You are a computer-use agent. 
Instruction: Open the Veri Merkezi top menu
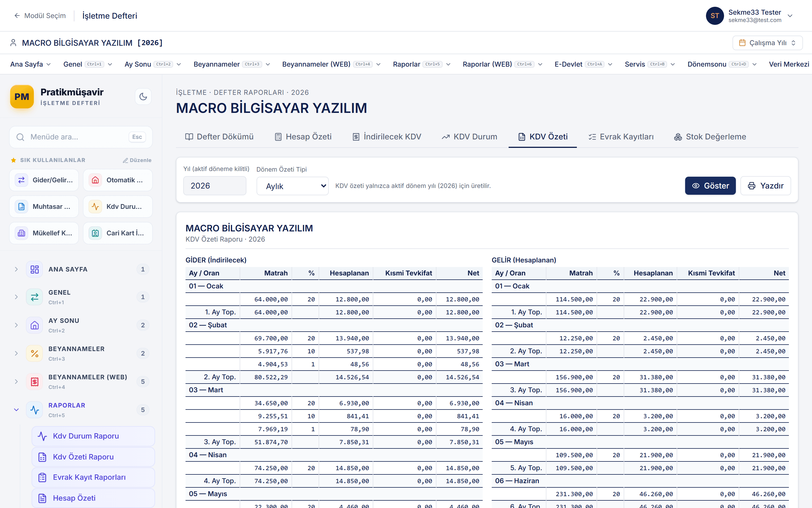[x=789, y=64]
